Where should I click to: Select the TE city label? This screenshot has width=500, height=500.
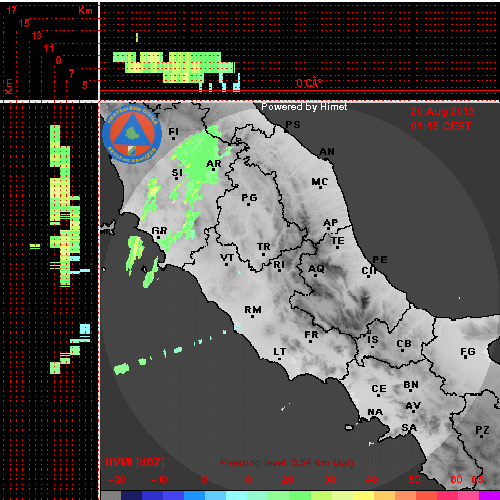pyautogui.click(x=338, y=241)
